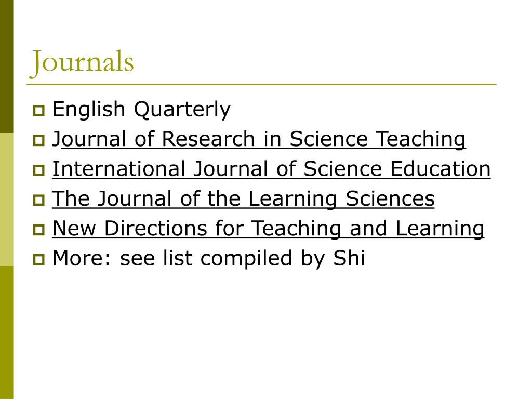Open the Journal of Research in Science Teaching link
This screenshot has height=399, width=532.
[x=259, y=139]
